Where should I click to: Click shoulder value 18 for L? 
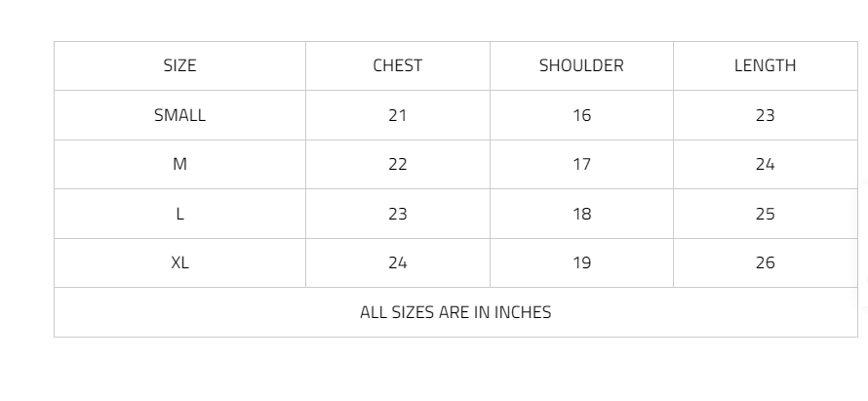pos(582,214)
